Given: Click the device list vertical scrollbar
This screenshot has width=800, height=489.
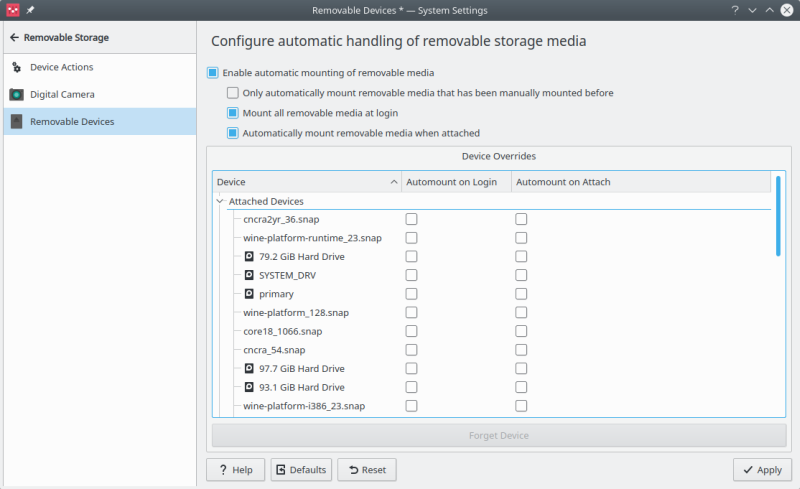Looking at the screenshot, I should 778,216.
